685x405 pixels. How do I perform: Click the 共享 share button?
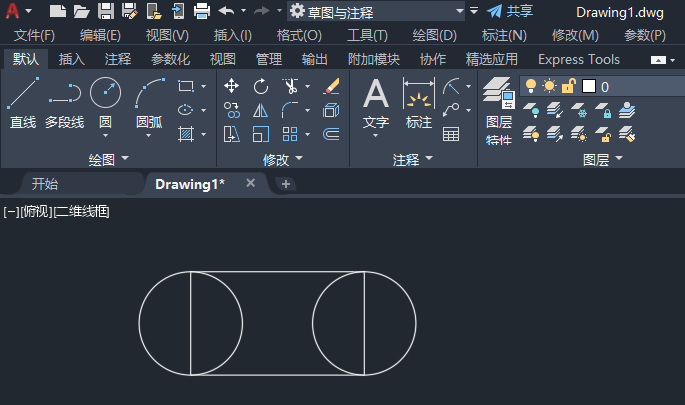coord(510,11)
